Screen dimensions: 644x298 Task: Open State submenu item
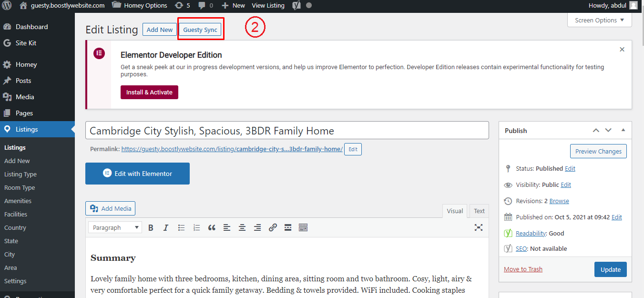click(x=11, y=241)
